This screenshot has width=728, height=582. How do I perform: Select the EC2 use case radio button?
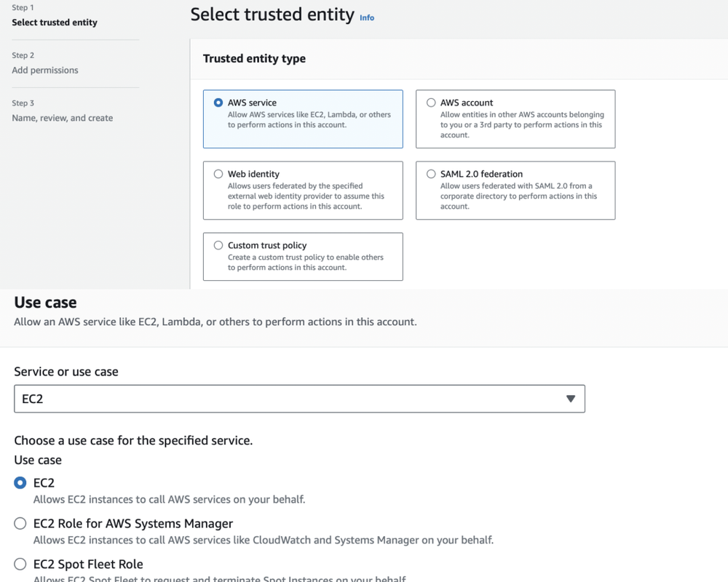[20, 483]
